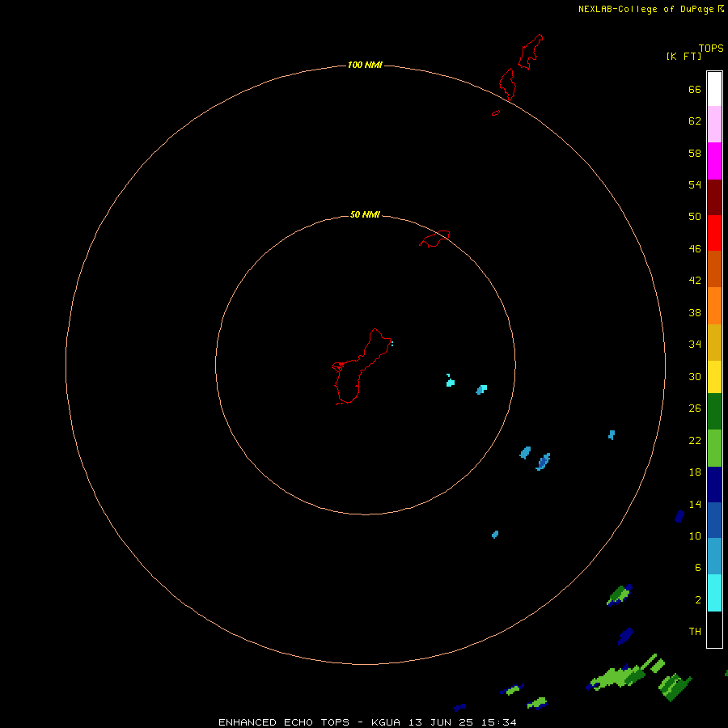Click the 'NEXLAB-College of DuPage' header text
This screenshot has width=728, height=728.
coord(645,9)
